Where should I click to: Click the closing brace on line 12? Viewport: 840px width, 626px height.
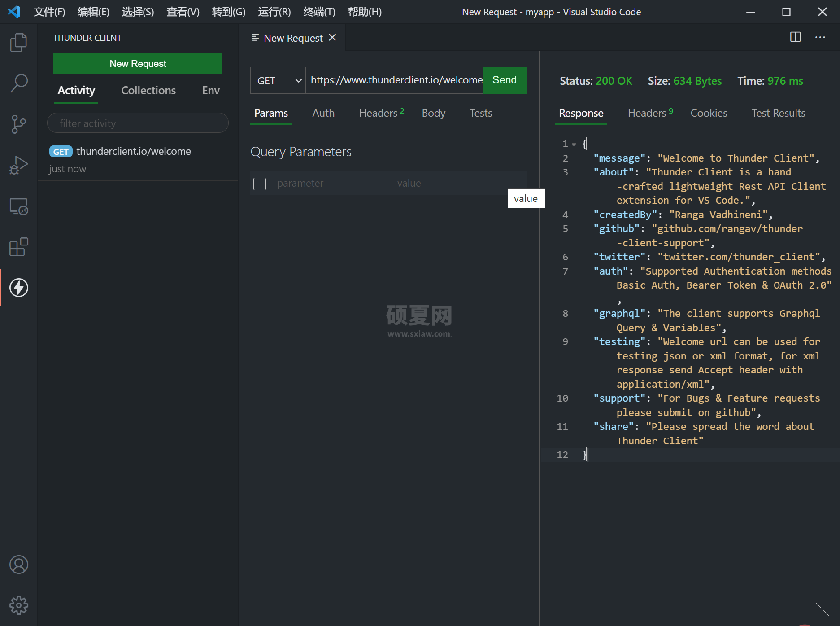[584, 455]
